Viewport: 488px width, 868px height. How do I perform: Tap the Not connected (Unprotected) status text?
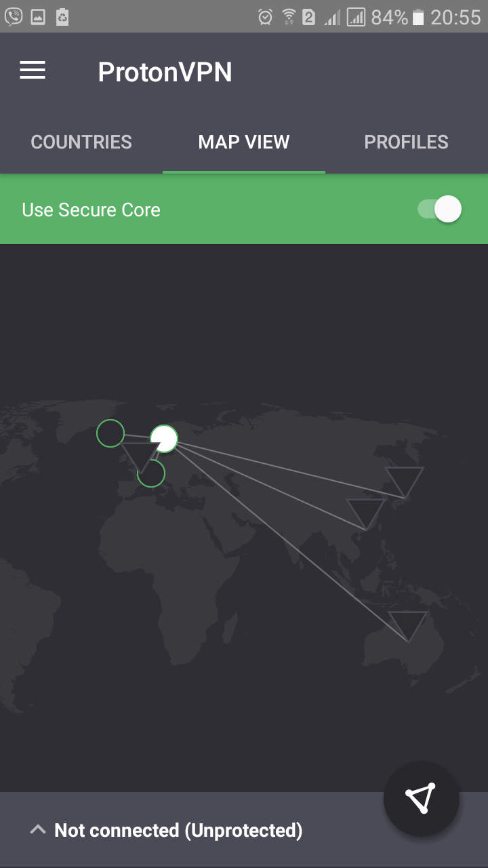[178, 830]
